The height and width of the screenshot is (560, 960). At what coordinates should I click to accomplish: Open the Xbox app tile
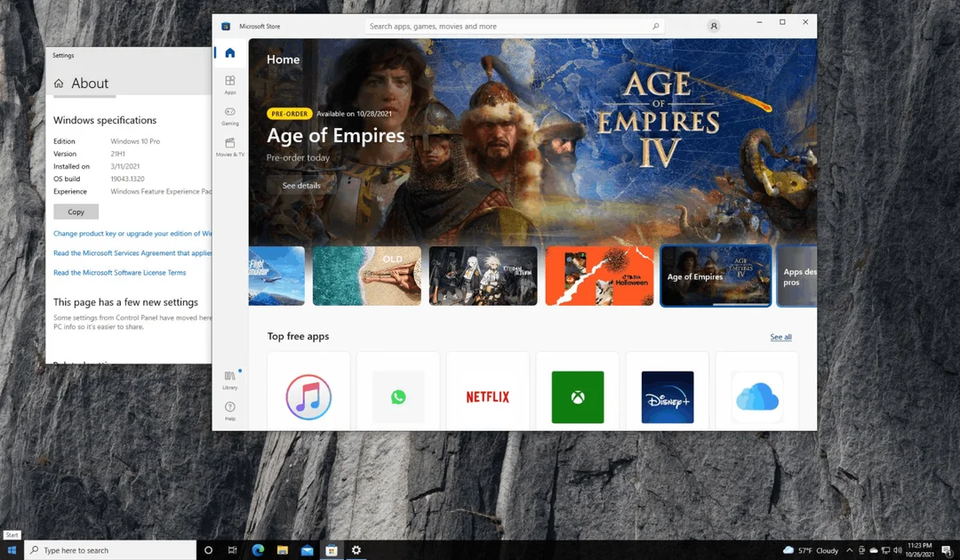click(578, 391)
